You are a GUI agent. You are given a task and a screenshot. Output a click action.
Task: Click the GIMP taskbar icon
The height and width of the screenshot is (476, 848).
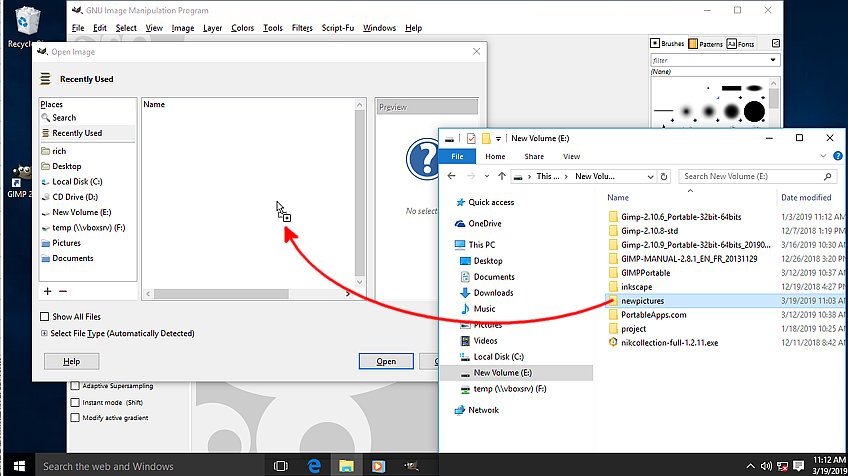pyautogui.click(x=411, y=466)
